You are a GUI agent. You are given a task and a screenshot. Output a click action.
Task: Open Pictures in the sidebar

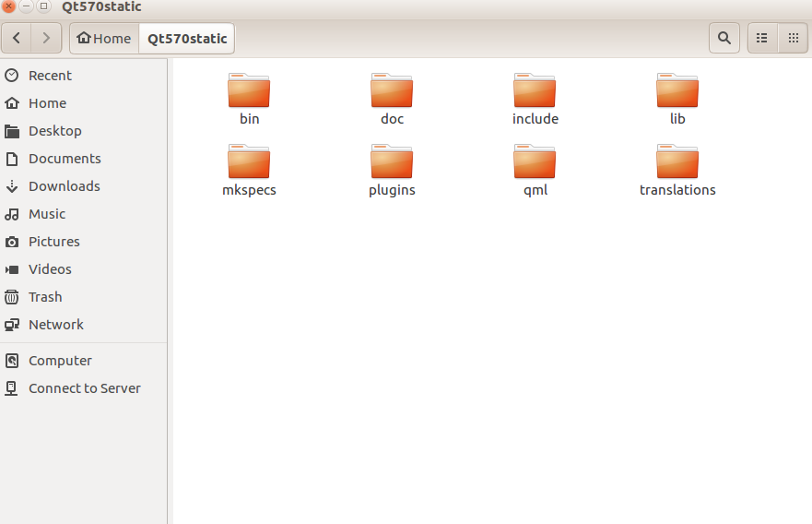click(x=83, y=242)
